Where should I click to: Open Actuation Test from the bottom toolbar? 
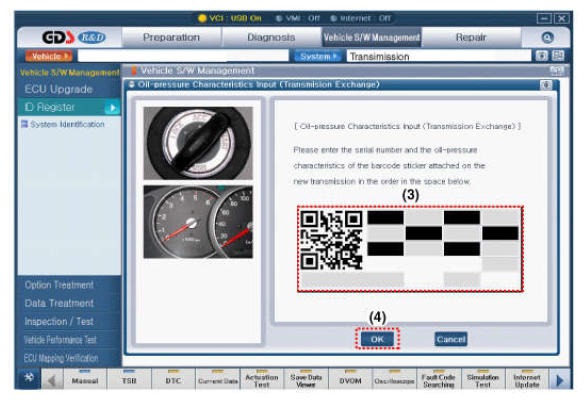point(262,380)
